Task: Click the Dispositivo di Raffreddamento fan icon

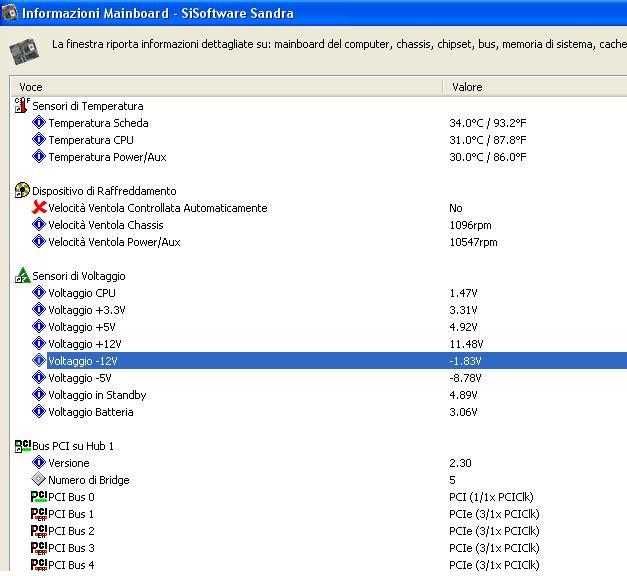Action: (22, 190)
